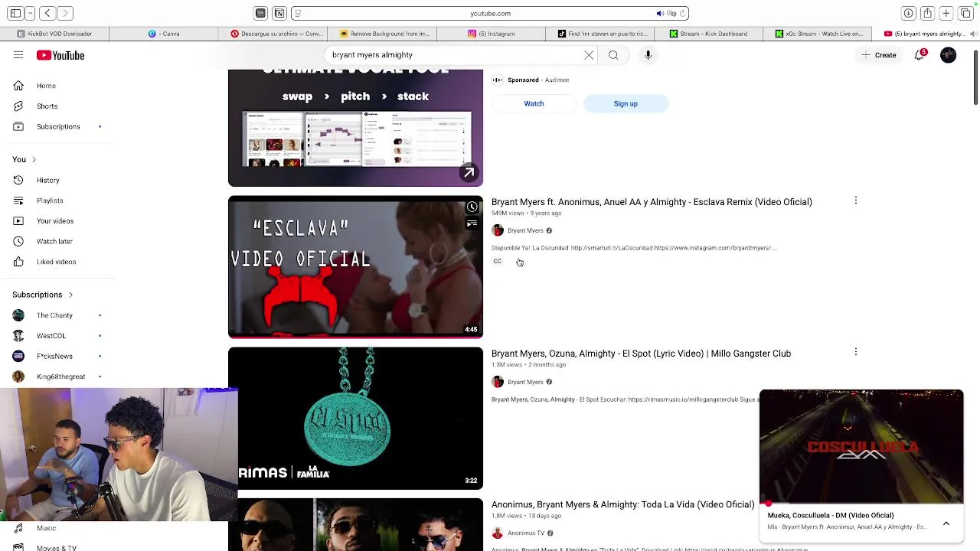Viewport: 980px width, 551px height.
Task: Expand the Cosculluela DM miniplayer video
Action: tap(861, 447)
